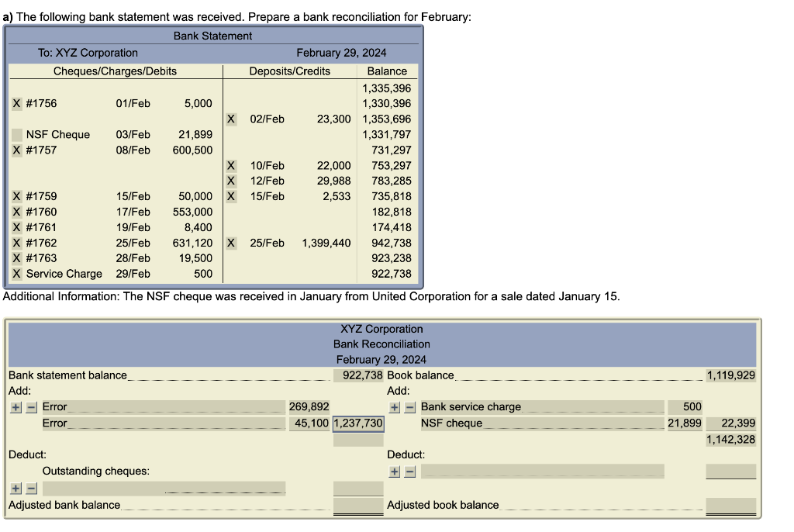
Task: Uncheck the X beside cheque #1756
Action: [x=16, y=103]
